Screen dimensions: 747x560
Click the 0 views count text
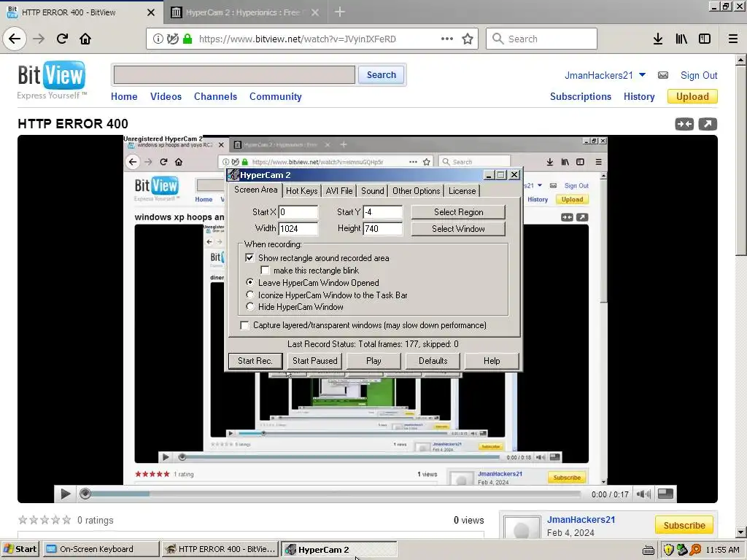click(x=468, y=521)
